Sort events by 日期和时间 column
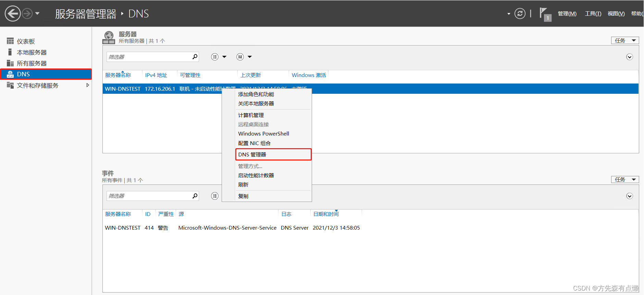The image size is (644, 295). tap(326, 214)
